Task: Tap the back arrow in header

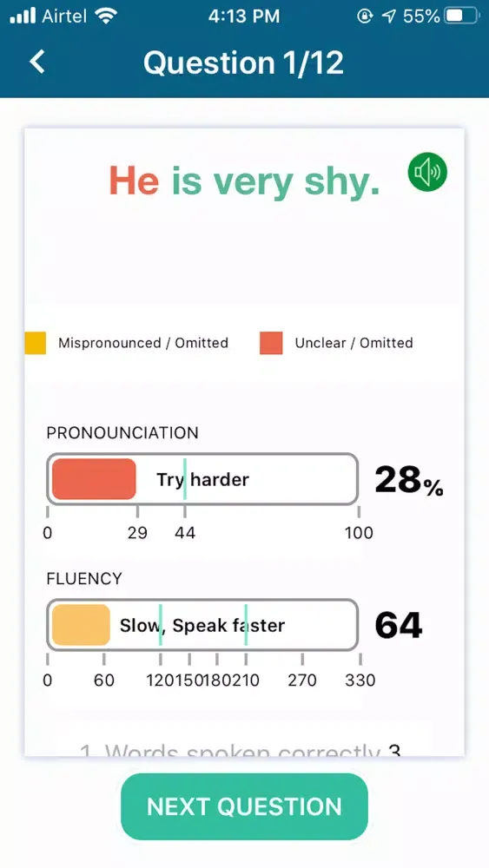Action: (37, 62)
